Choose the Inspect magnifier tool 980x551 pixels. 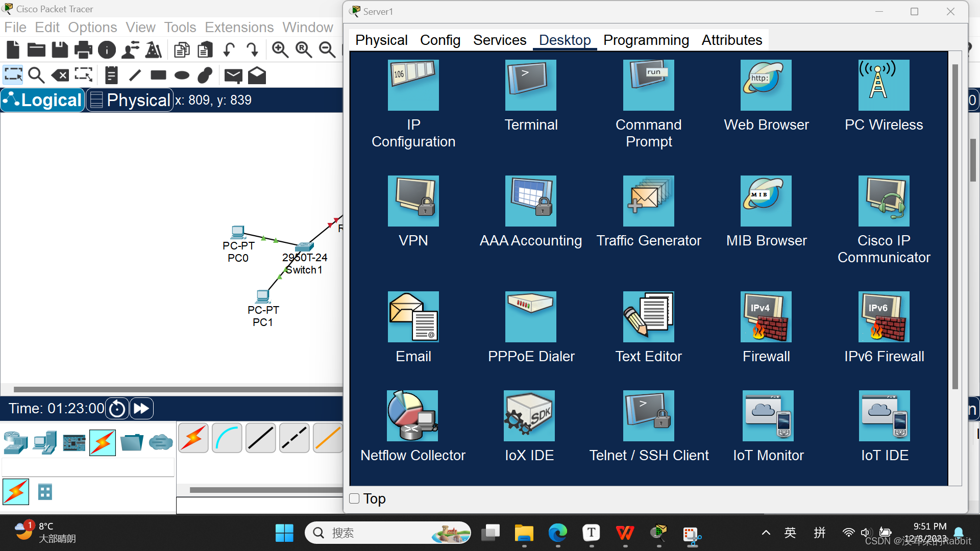(36, 76)
